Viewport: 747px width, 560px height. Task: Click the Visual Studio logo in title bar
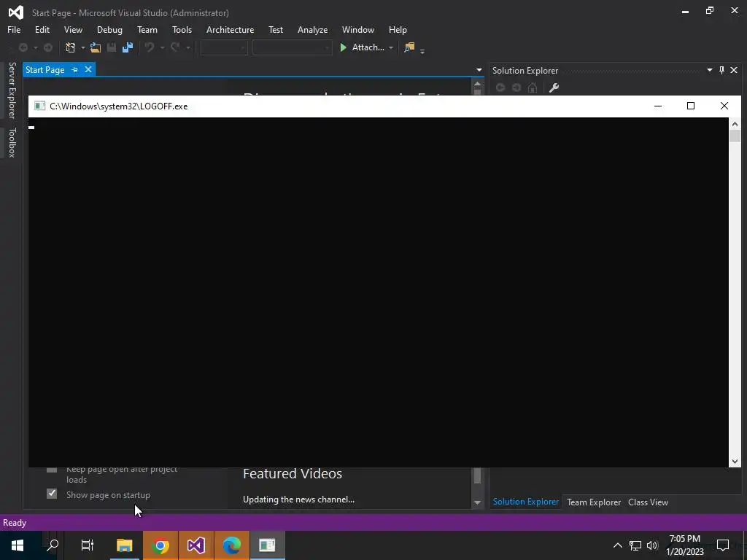click(16, 12)
